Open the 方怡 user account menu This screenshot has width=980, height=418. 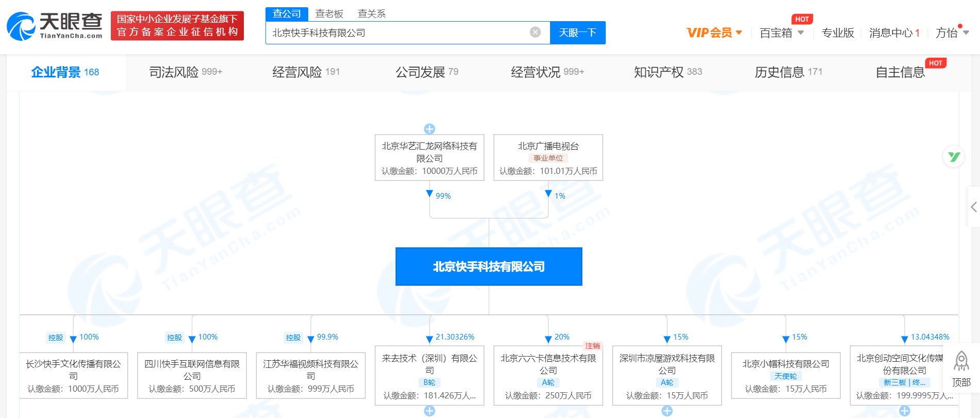click(x=952, y=33)
